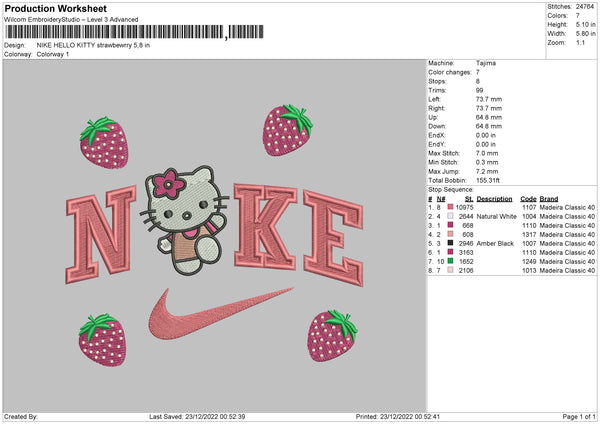Click the Machine value 'Tajima'
600x424 pixels.
tap(486, 63)
